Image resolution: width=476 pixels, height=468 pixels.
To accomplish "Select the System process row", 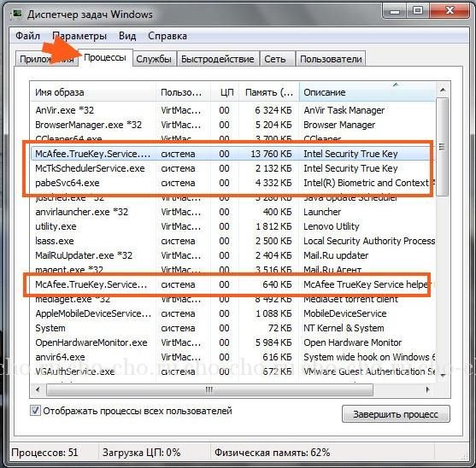I will pos(232,328).
